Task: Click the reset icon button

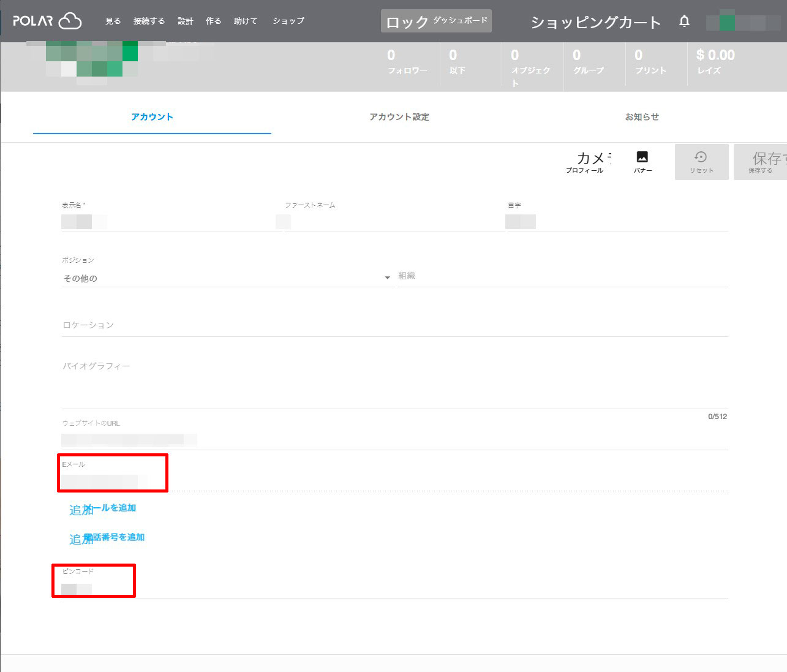Action: click(x=701, y=162)
